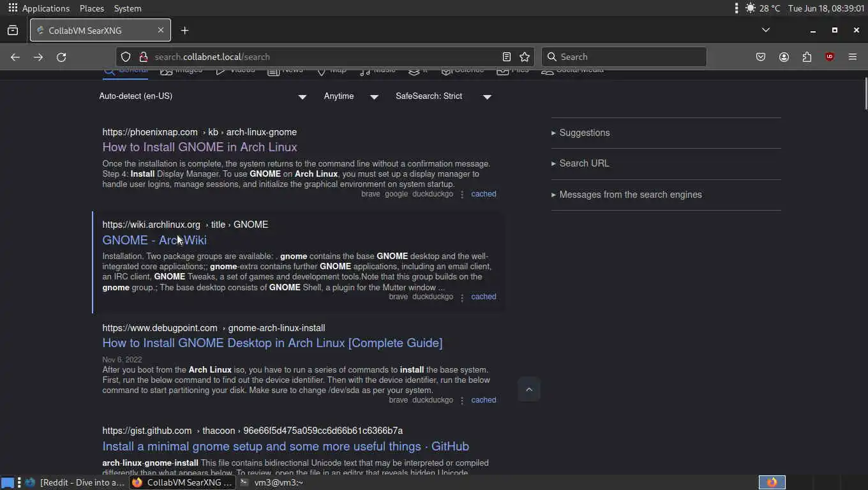Go back to previous page
This screenshot has height=490, width=868.
[x=15, y=57]
